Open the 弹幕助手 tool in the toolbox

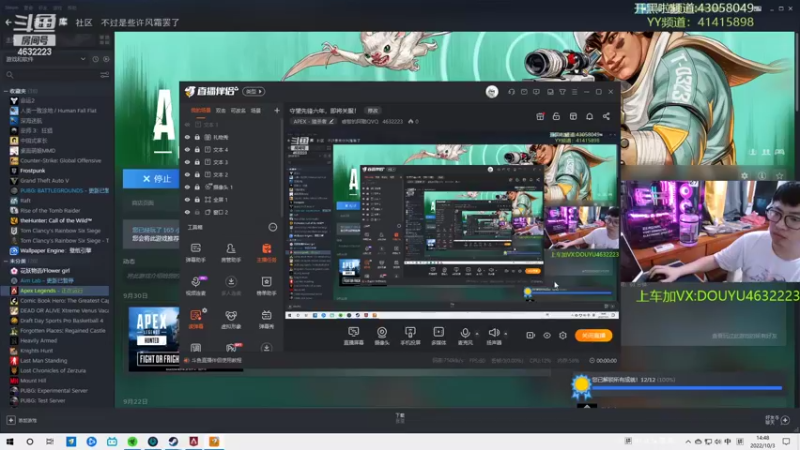[195, 253]
